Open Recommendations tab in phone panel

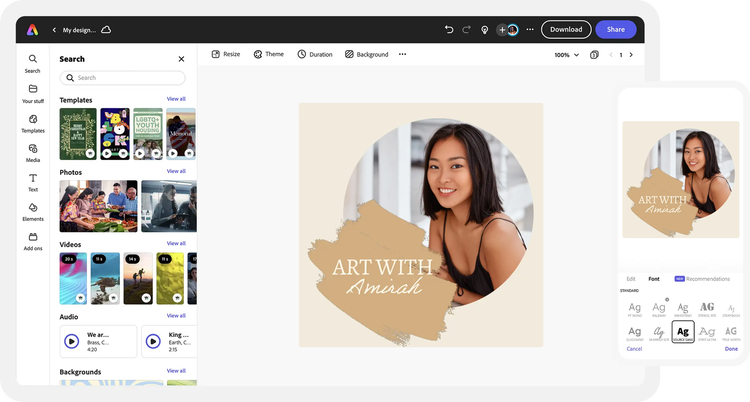[x=702, y=279]
